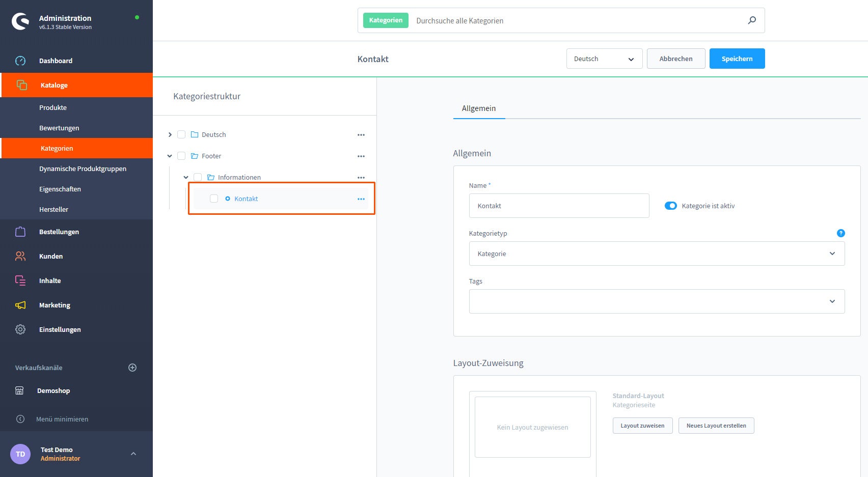
Task: Click the Kataloge catalog icon
Action: (x=21, y=85)
